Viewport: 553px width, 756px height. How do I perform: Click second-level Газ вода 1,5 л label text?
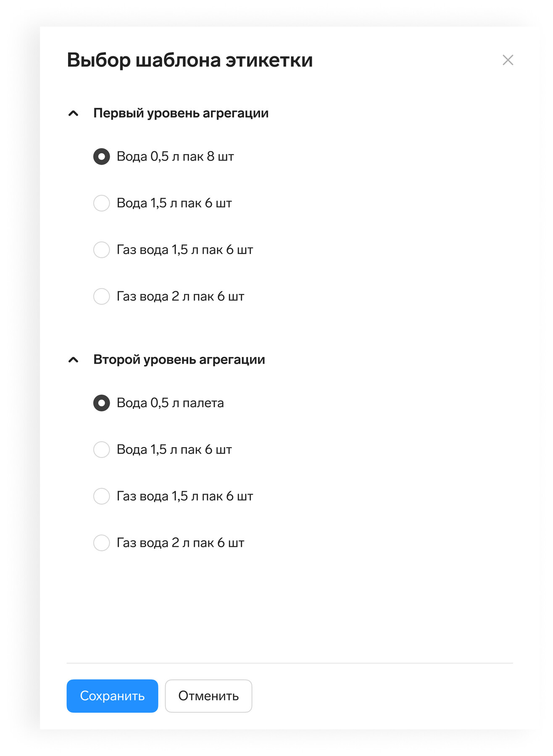(x=185, y=496)
